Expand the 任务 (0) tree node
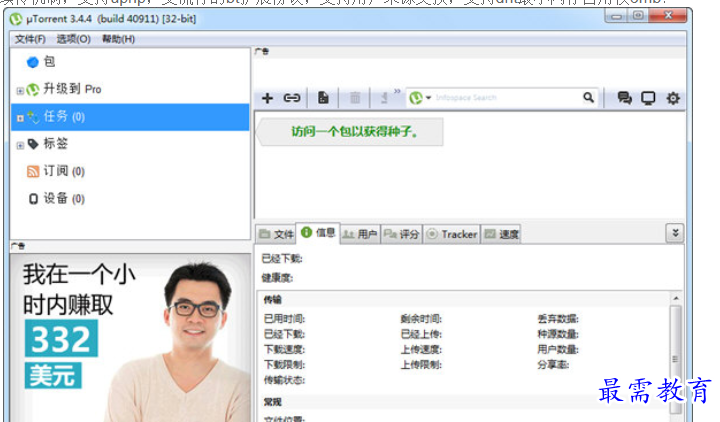Image resolution: width=720 pixels, height=422 pixels. 20,118
